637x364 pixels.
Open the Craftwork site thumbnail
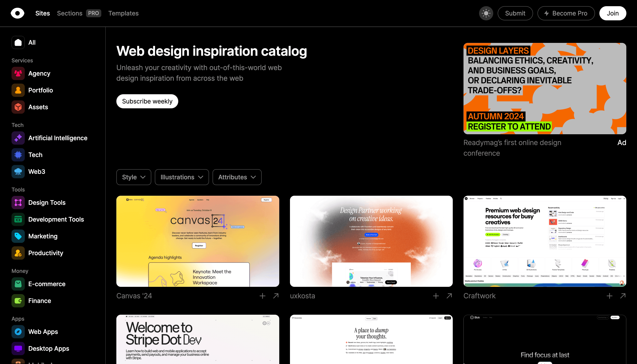click(545, 241)
